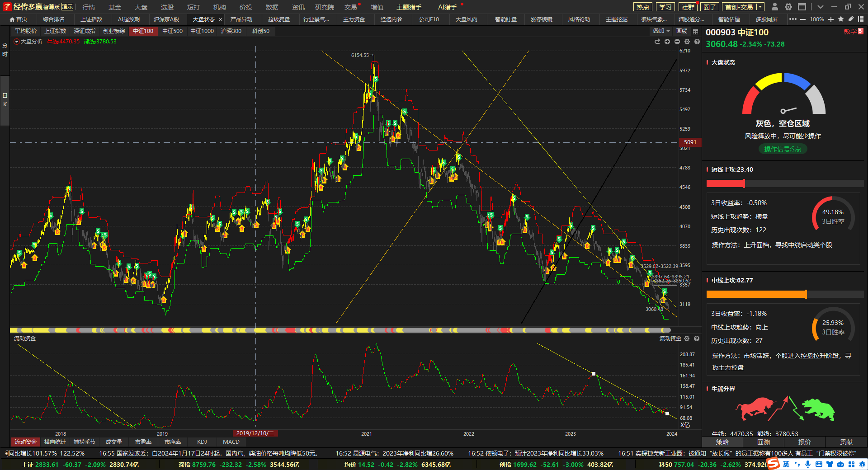This screenshot has width=868, height=470.
Task: Zoom in the main chart with plus icon
Action: click(x=667, y=42)
